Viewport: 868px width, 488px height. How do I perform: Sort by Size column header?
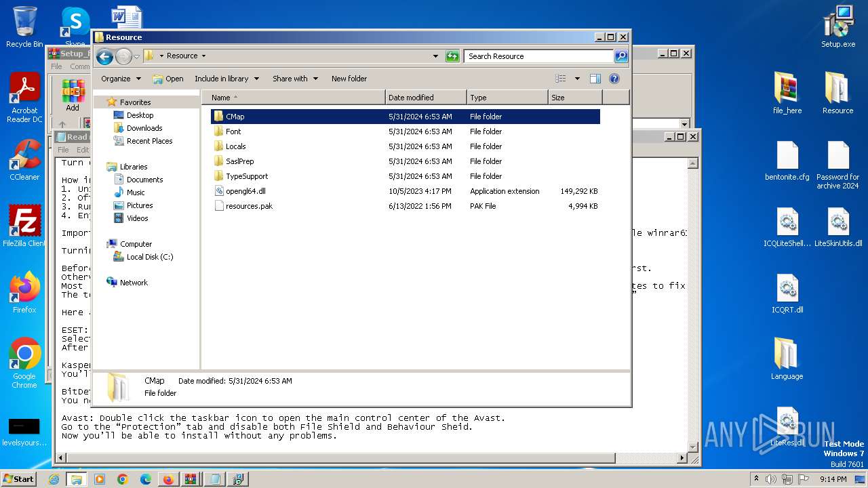click(575, 98)
